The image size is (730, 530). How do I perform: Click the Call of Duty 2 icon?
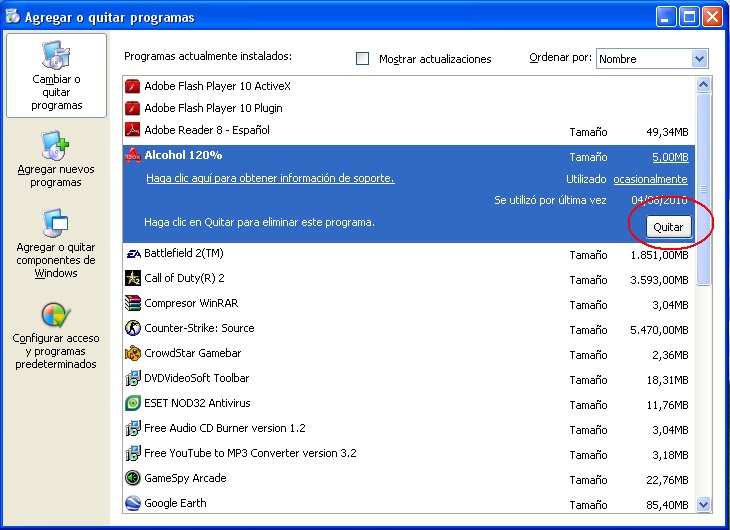pos(133,278)
